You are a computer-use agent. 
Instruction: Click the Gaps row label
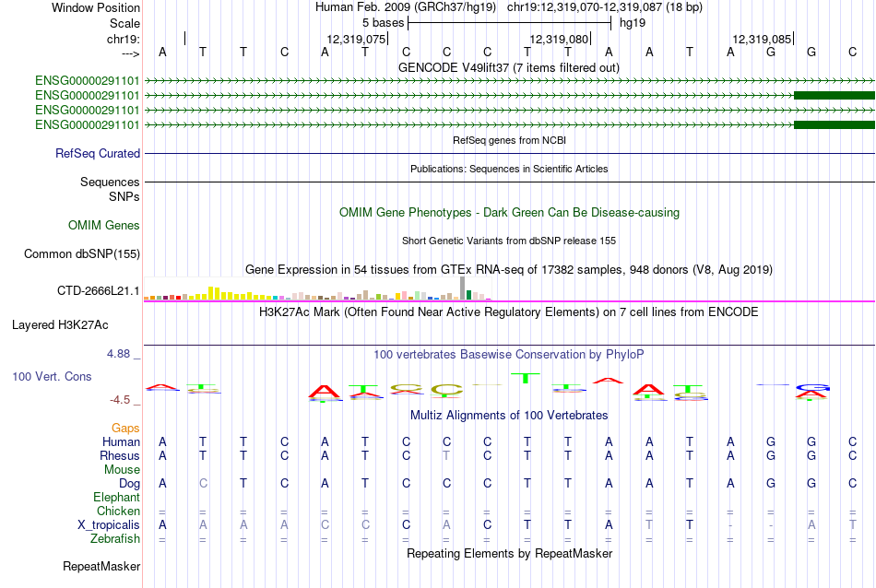pyautogui.click(x=125, y=428)
